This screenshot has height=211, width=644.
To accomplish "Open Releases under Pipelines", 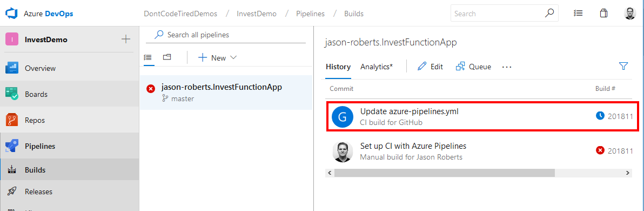I will coord(69,192).
